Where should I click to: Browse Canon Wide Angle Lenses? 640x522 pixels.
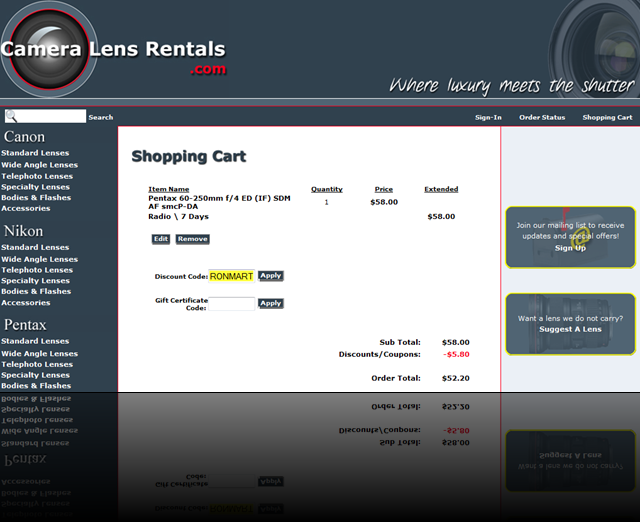point(40,165)
